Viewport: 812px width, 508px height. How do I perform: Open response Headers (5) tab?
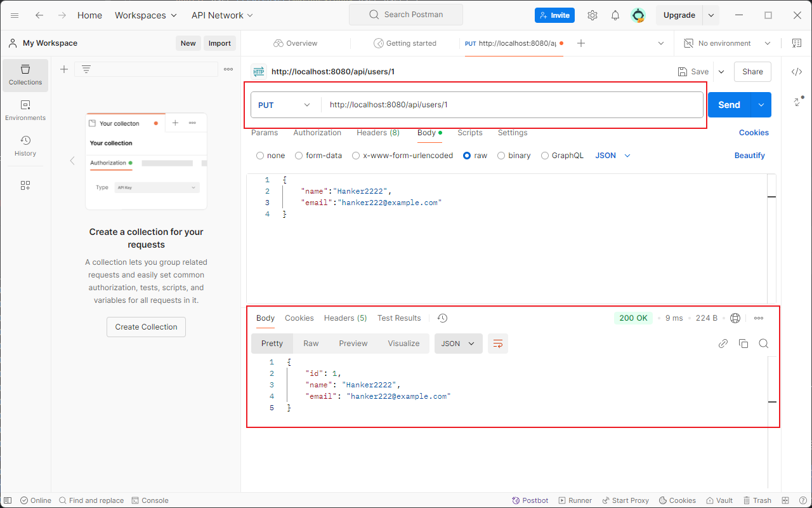[346, 318]
